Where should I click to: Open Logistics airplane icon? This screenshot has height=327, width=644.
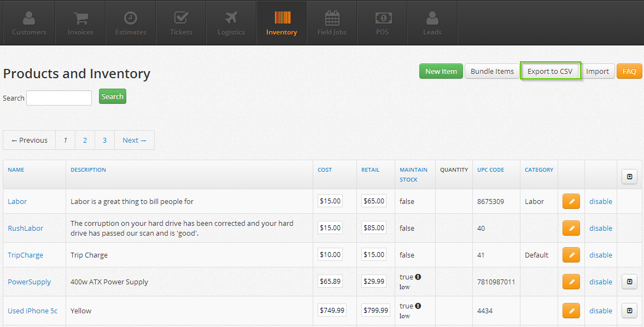pos(231,18)
